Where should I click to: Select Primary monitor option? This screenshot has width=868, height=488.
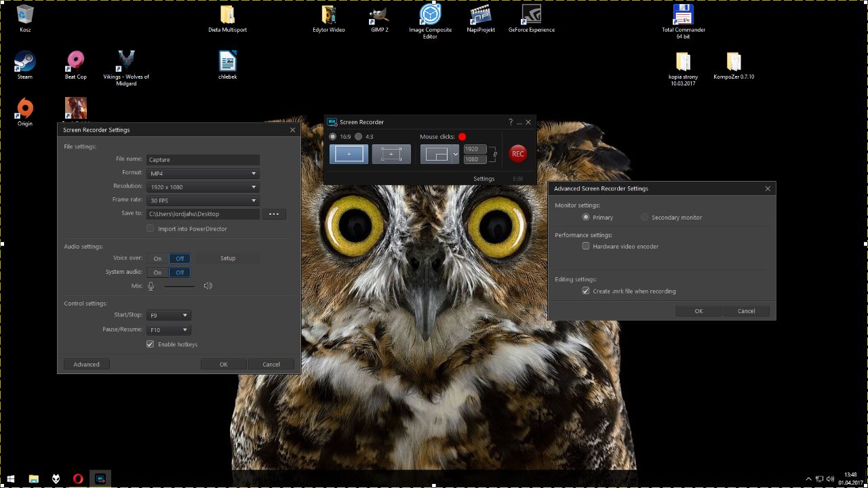click(586, 218)
